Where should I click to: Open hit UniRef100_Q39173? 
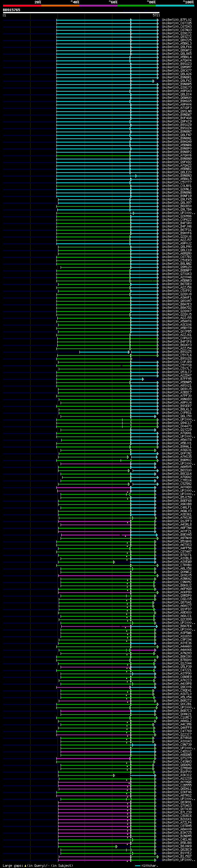point(177,88)
